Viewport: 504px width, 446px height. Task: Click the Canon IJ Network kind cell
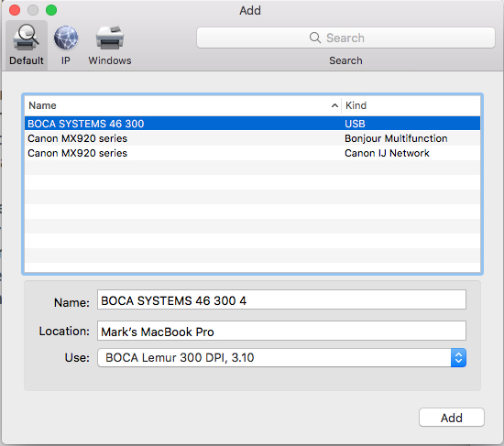pyautogui.click(x=387, y=153)
